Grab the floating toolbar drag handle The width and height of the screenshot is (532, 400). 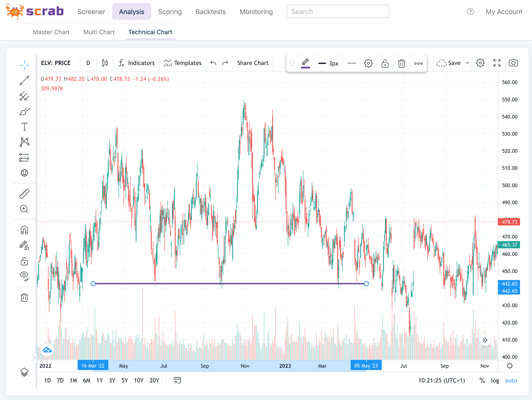(292, 63)
